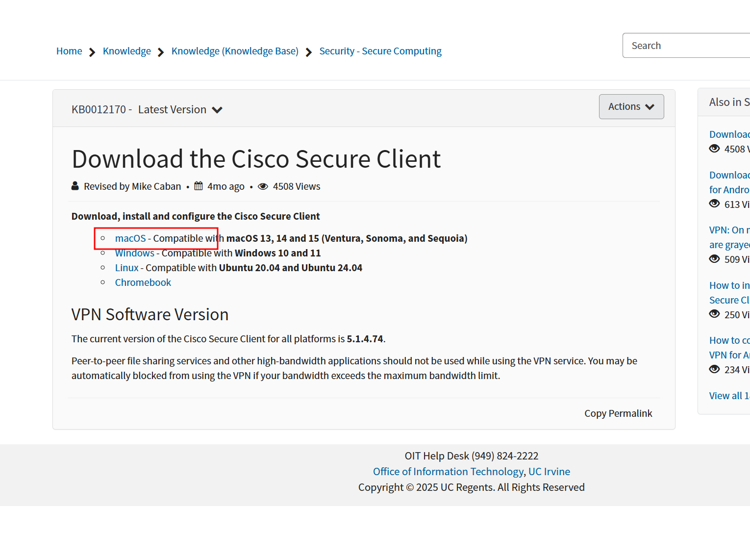Open the macOS download link
750x560 pixels.
tap(130, 238)
